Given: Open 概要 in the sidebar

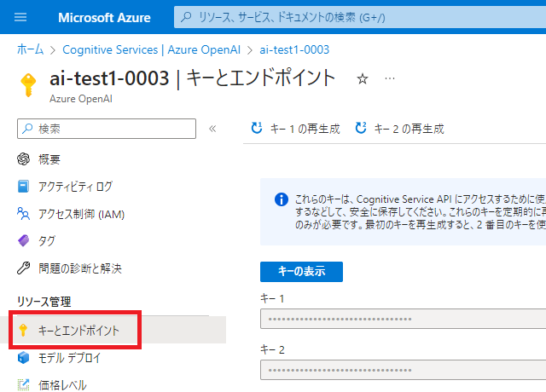Looking at the screenshot, I should tap(49, 159).
